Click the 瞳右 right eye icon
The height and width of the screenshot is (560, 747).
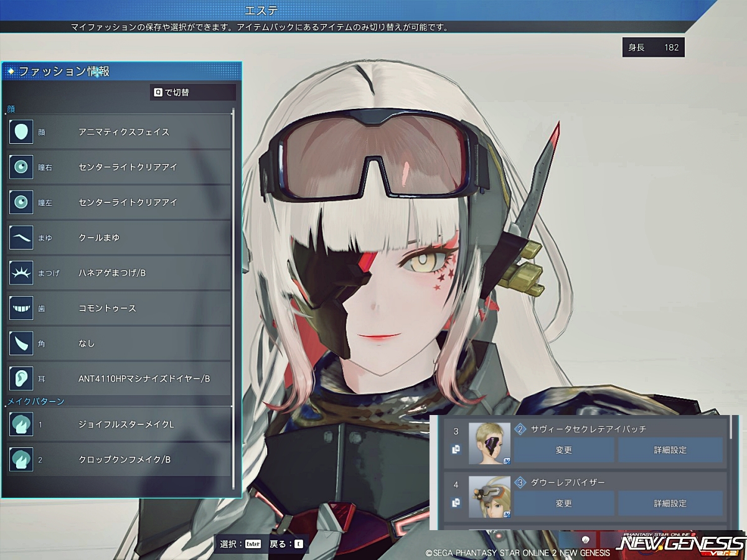point(21,167)
